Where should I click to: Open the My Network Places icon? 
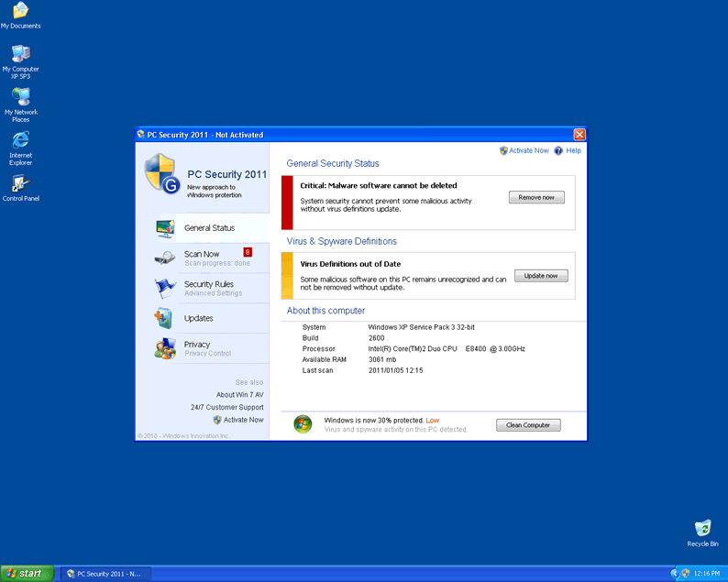coord(20,98)
